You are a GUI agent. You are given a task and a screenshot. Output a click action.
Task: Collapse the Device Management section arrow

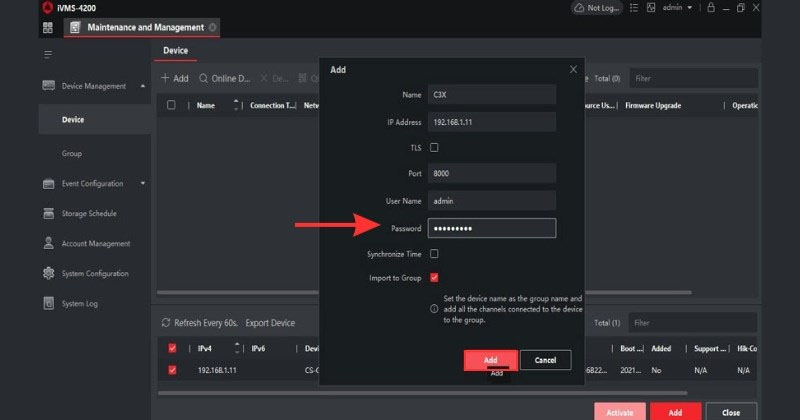[x=143, y=86]
